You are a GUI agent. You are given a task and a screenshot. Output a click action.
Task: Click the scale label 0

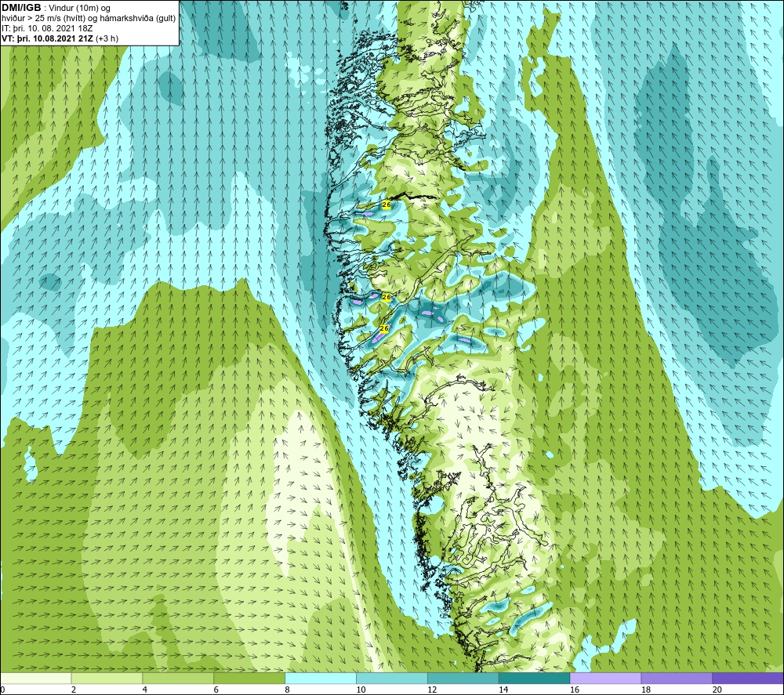pos(2,690)
